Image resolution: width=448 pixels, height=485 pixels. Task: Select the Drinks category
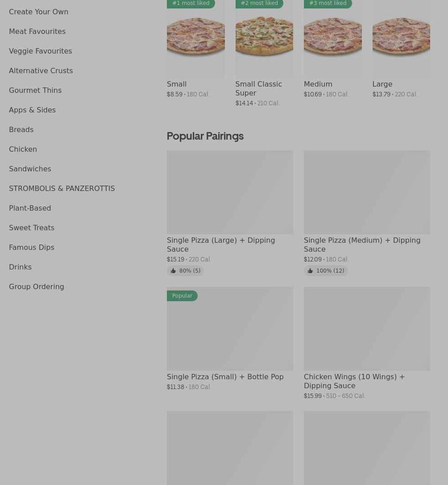pos(20,267)
